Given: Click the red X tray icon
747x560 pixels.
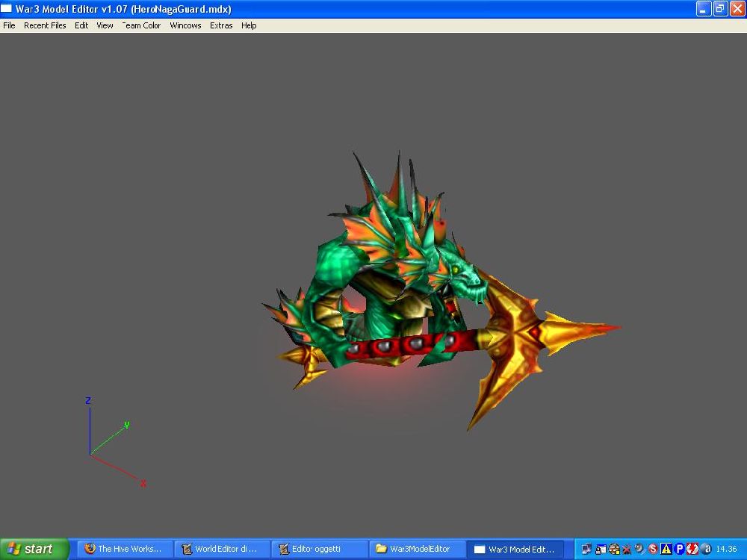Looking at the screenshot, I should (x=627, y=549).
